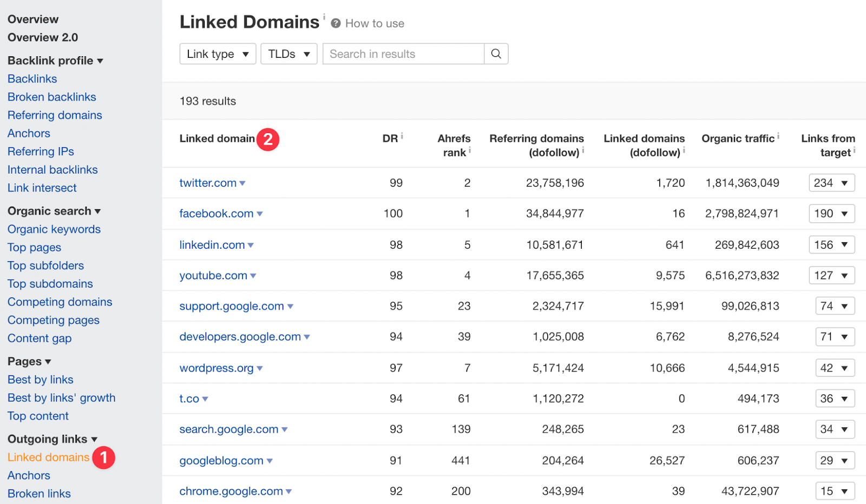Screen dimensions: 866x504
Task: Open the 127 links dropdown for youtube.com
Action: tap(831, 275)
